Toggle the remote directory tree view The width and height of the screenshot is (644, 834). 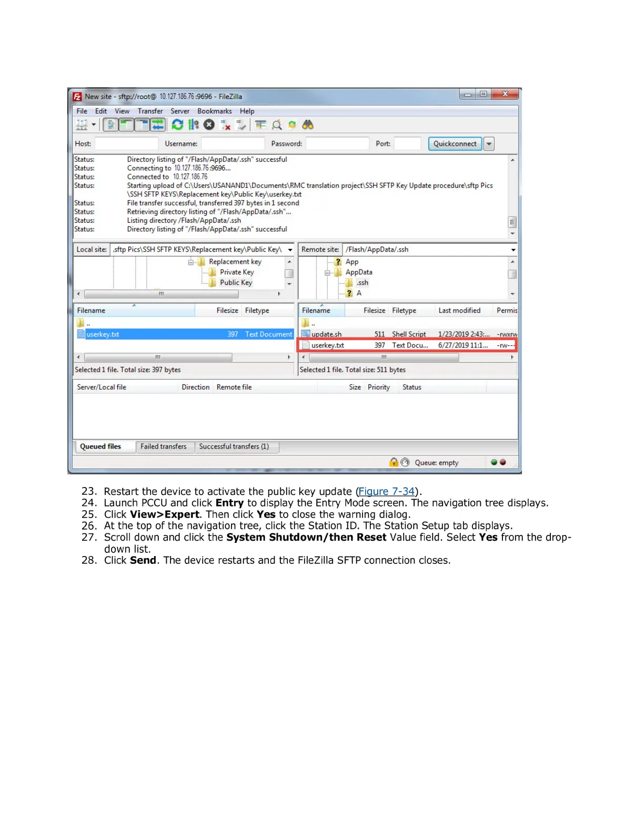click(x=142, y=125)
